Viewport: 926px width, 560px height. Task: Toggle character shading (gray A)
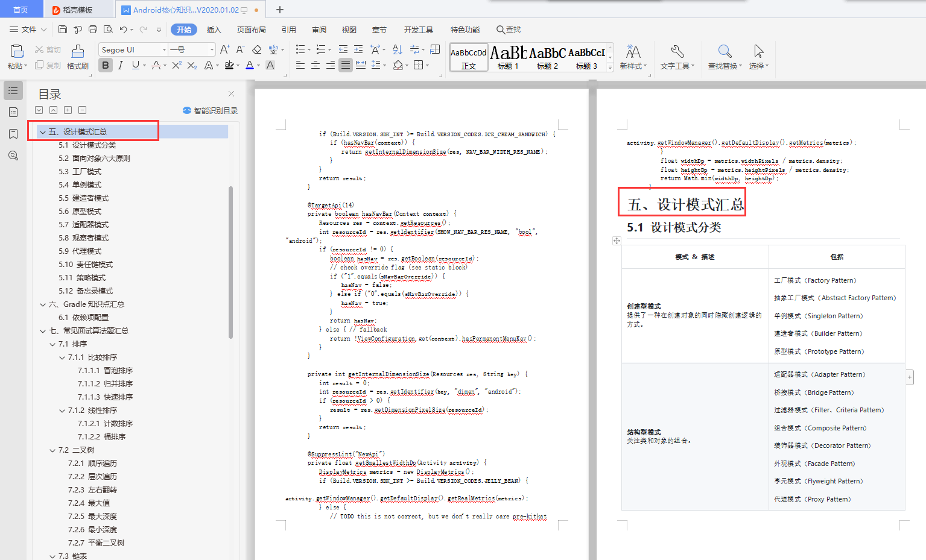coord(270,65)
